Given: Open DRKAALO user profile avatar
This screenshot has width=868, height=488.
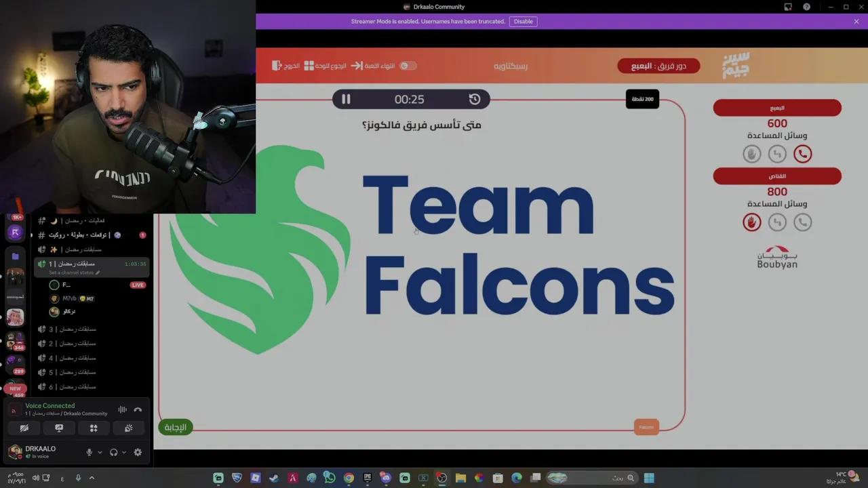Looking at the screenshot, I should click(x=15, y=451).
